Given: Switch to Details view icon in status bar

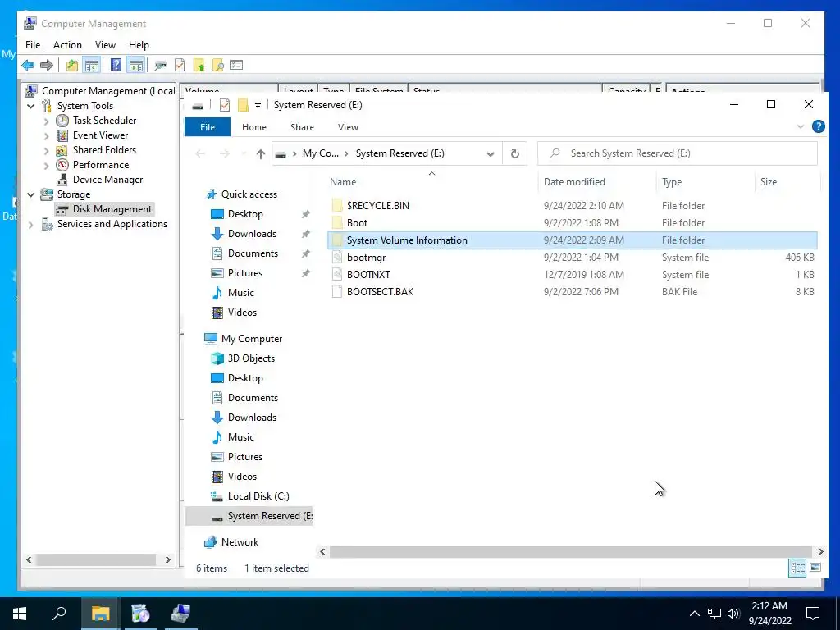Looking at the screenshot, I should [x=797, y=568].
